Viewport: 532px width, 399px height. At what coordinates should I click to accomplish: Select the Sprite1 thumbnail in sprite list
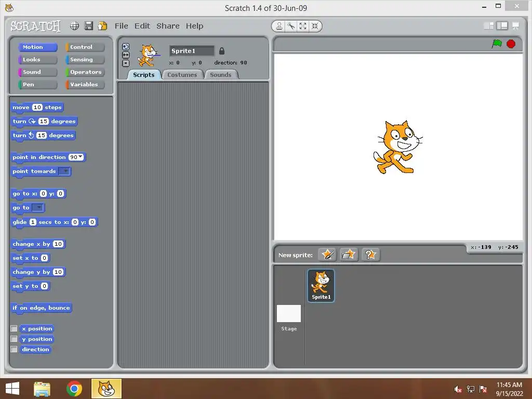(321, 285)
